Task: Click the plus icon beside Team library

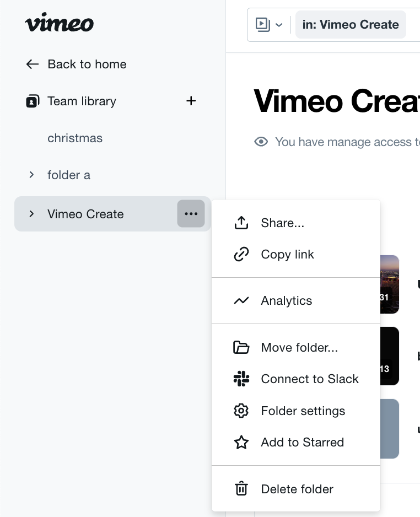Action: pos(191,101)
